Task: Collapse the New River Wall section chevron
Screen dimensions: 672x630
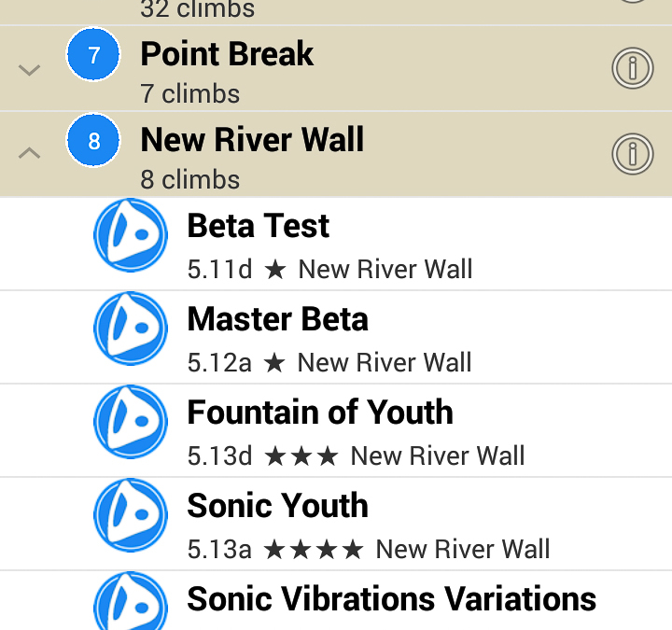Action: pyautogui.click(x=30, y=153)
